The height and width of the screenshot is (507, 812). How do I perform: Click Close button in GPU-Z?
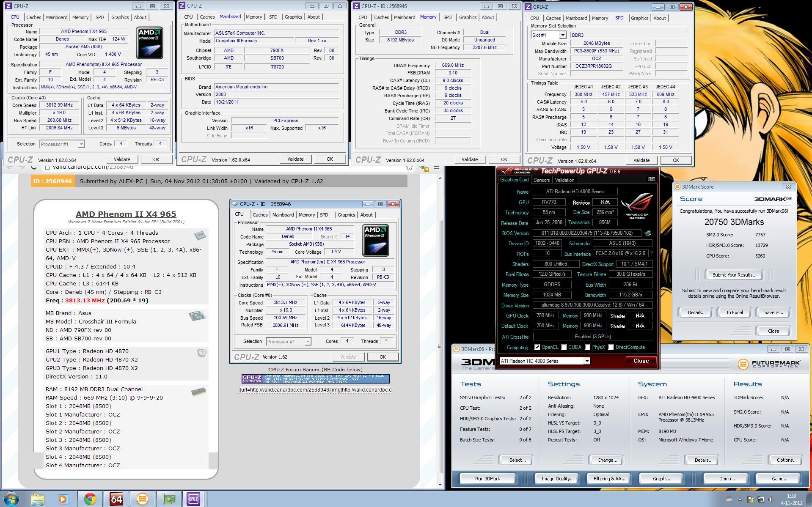point(641,361)
